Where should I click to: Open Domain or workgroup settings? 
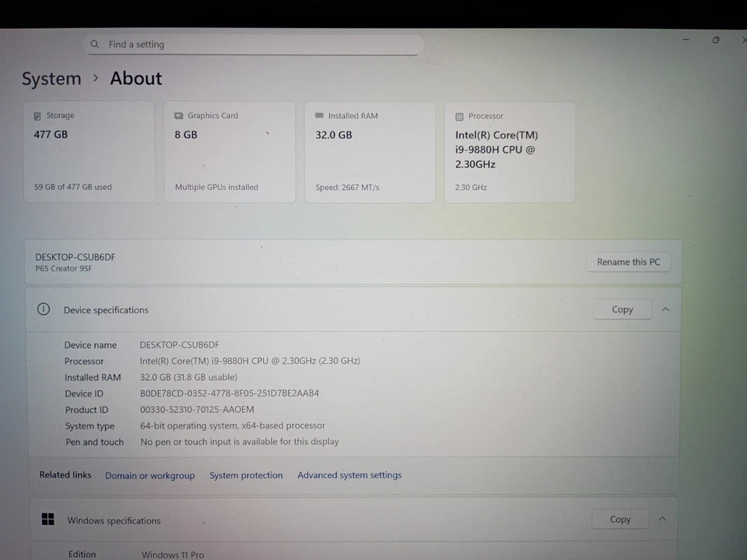149,474
